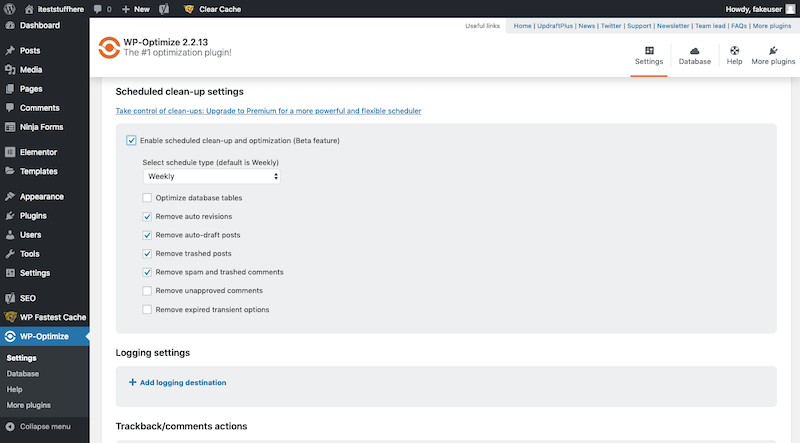
Task: Check Remove unapproved comments
Action: [147, 290]
